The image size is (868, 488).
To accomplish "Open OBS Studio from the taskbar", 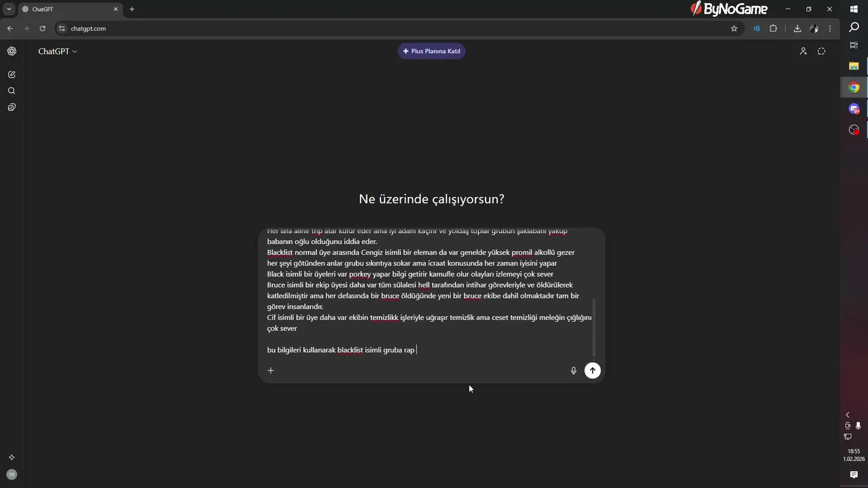I will tap(854, 129).
